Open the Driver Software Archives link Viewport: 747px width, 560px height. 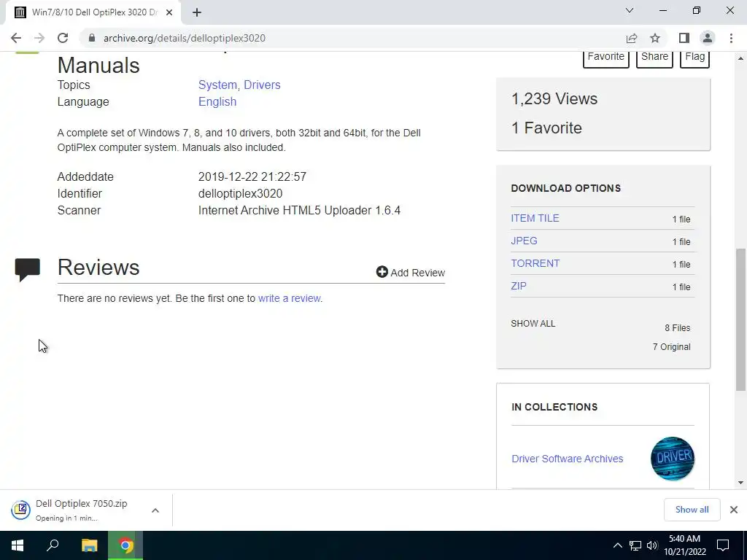coord(568,459)
